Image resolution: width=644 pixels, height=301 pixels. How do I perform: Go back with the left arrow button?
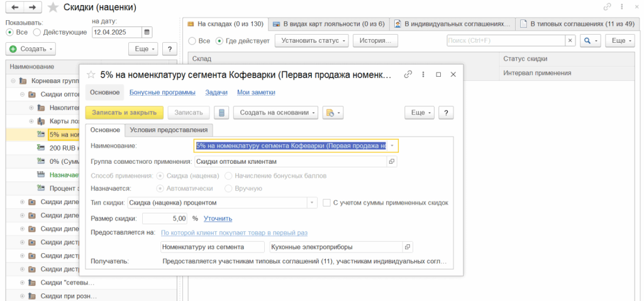pyautogui.click(x=14, y=7)
